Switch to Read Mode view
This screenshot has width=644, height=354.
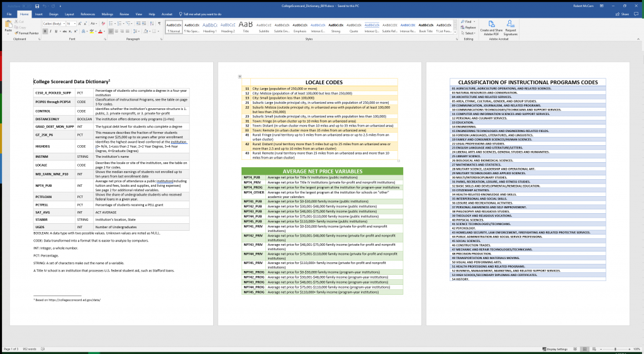pyautogui.click(x=575, y=349)
